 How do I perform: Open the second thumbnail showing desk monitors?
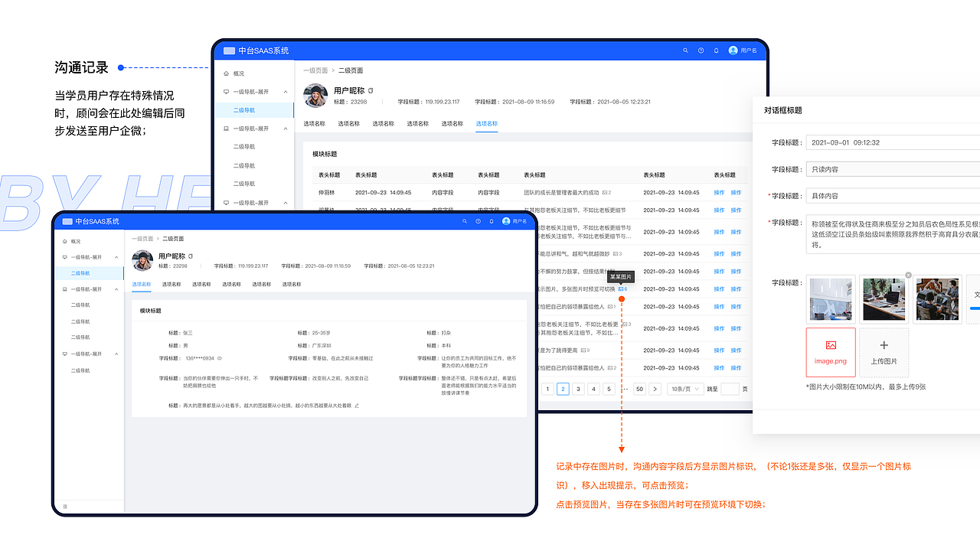click(x=884, y=299)
